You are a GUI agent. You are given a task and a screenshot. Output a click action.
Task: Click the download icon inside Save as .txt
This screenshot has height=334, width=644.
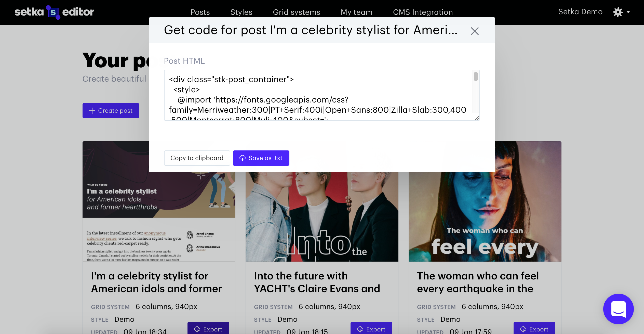(x=243, y=158)
